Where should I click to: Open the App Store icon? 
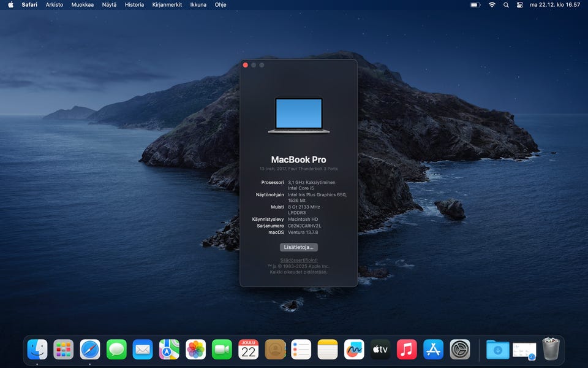coord(433,350)
